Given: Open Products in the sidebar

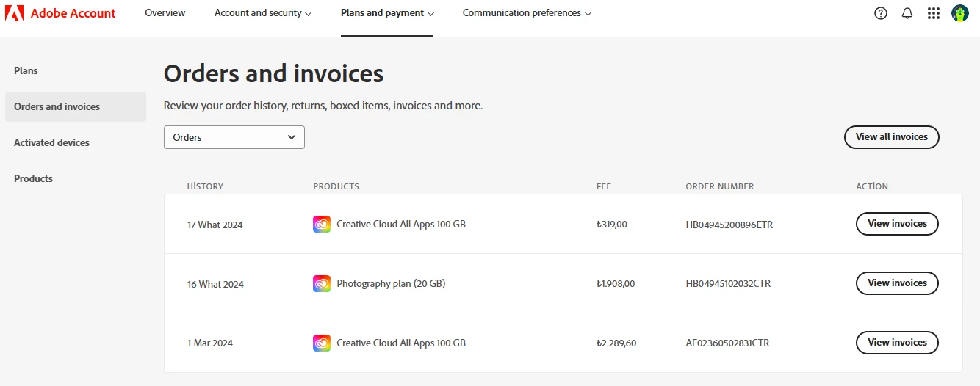Looking at the screenshot, I should pyautogui.click(x=34, y=178).
